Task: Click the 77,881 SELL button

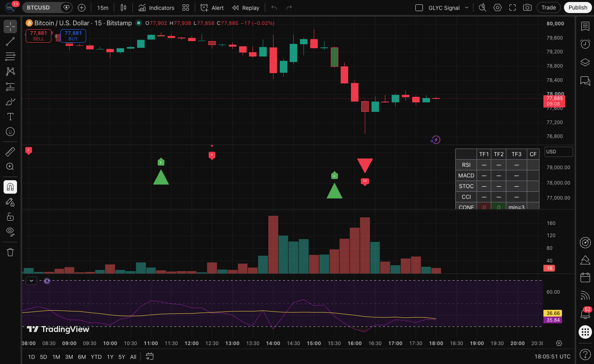Action: pyautogui.click(x=38, y=36)
